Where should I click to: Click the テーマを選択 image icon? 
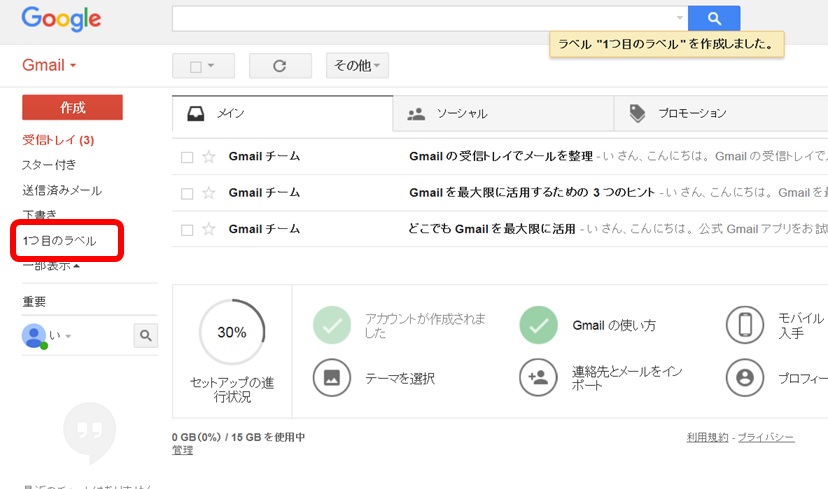[331, 378]
